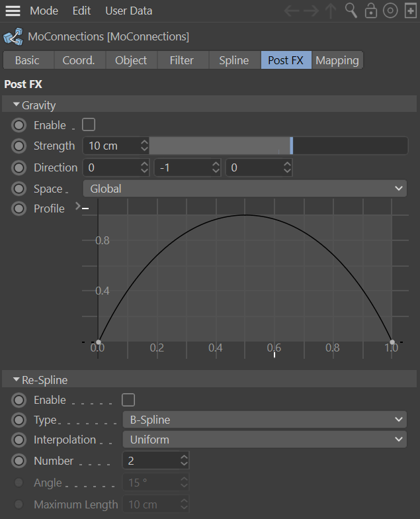Switch to the Spline tab

(233, 60)
